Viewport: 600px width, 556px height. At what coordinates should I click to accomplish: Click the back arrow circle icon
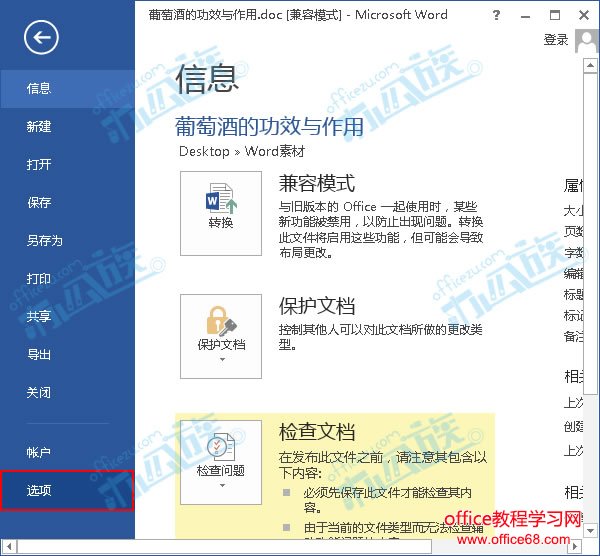click(41, 37)
